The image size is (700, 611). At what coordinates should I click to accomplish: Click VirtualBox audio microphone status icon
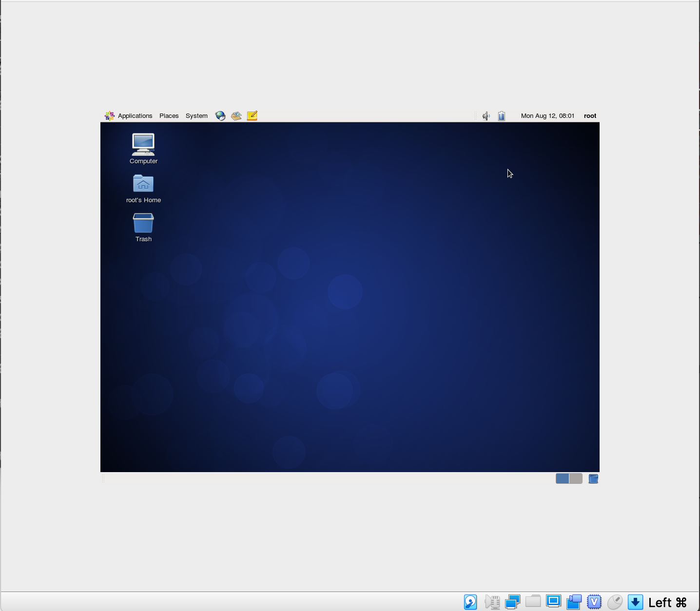click(x=492, y=602)
